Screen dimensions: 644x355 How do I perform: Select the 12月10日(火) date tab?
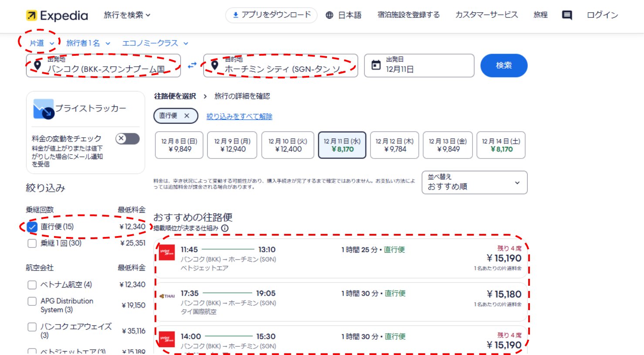pyautogui.click(x=287, y=145)
